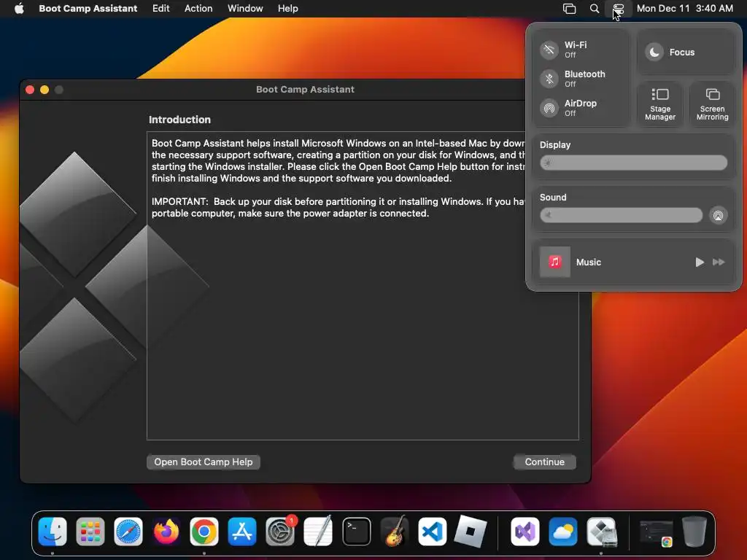Open the Edit menu
Viewport: 747px width, 560px height.
[161, 9]
